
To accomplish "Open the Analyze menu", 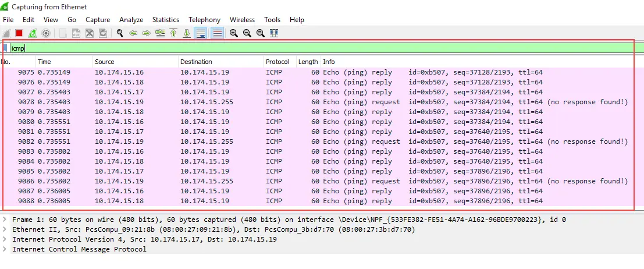I will click(131, 20).
